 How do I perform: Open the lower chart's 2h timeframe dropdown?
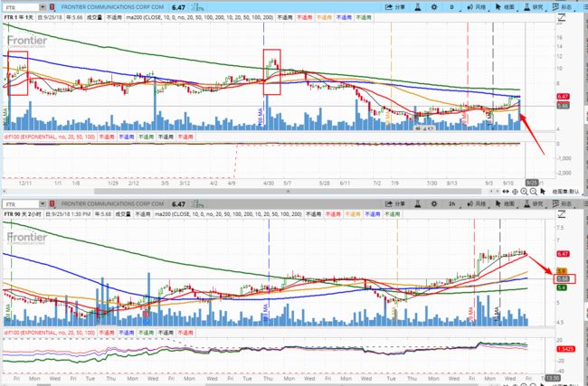452,204
